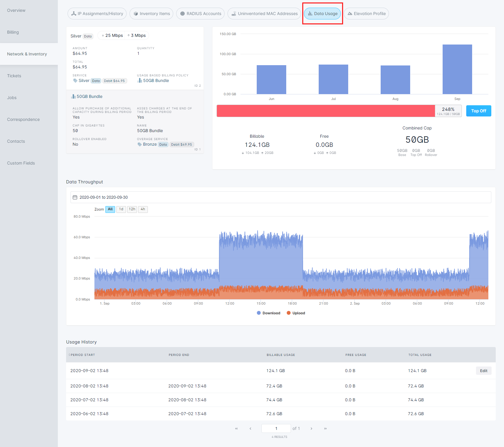The image size is (504, 447).
Task: Edit the 2020-09-02 usage record
Action: tap(483, 371)
